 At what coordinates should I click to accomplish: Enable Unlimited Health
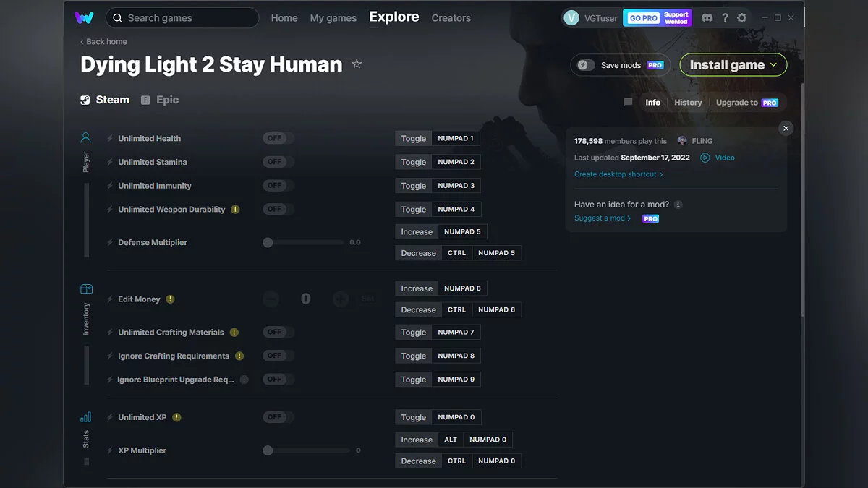pyautogui.click(x=277, y=137)
